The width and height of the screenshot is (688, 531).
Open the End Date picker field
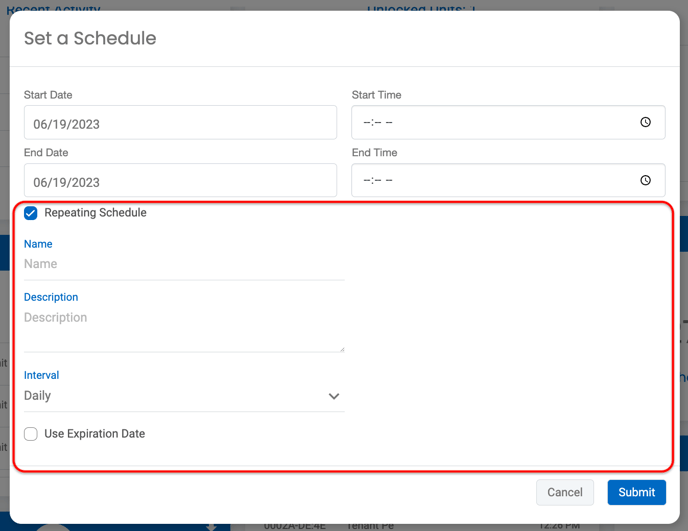point(180,181)
